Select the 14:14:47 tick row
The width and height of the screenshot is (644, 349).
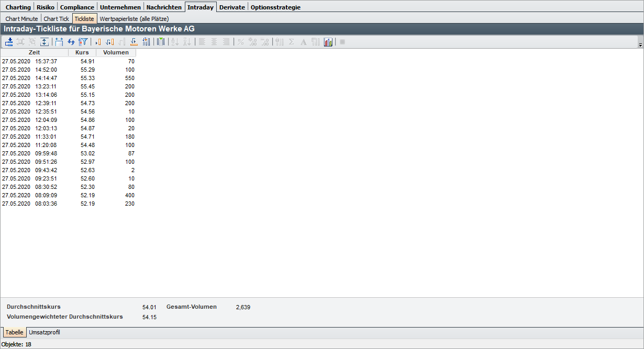pyautogui.click(x=68, y=78)
